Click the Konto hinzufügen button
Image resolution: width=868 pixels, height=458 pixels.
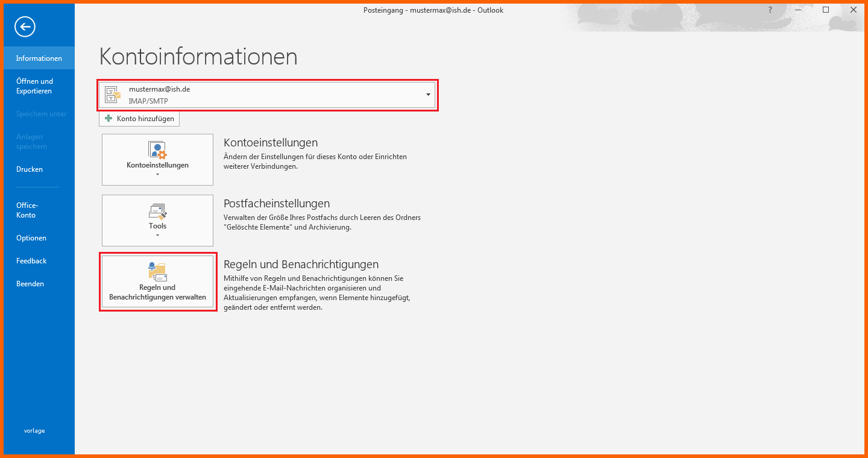pyautogui.click(x=139, y=119)
